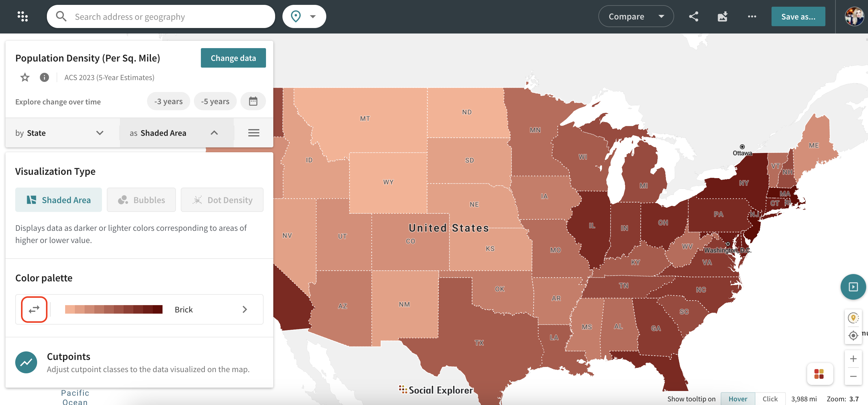Open the apps grid menu icon
This screenshot has width=868, height=405.
pos(23,16)
